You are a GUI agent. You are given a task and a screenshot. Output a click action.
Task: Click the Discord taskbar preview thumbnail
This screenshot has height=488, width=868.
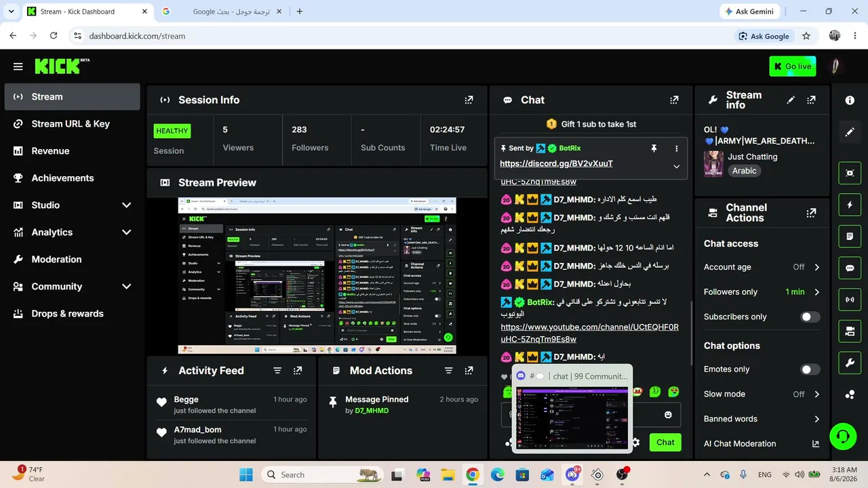tap(572, 418)
